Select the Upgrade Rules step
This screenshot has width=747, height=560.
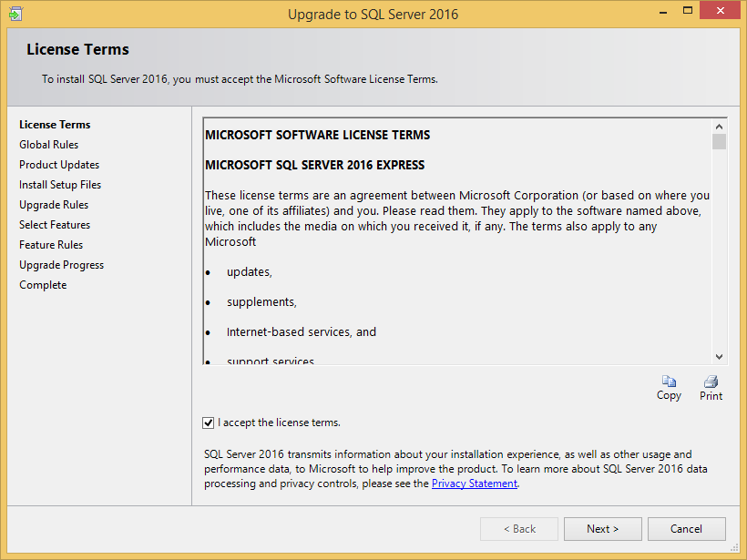[x=54, y=205]
